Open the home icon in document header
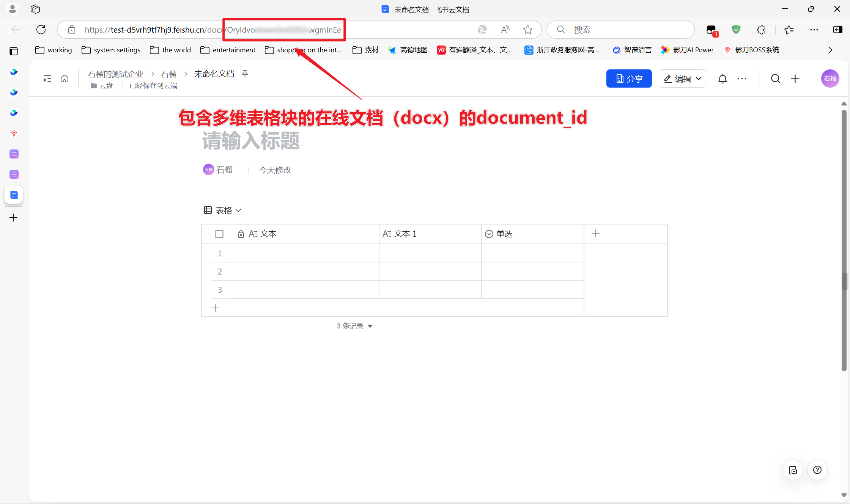Screen dimensions: 850x504 (x=65, y=79)
